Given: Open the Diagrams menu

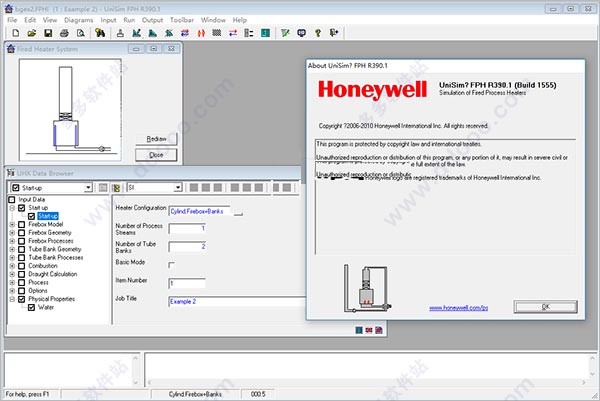Looking at the screenshot, I should click(x=78, y=20).
